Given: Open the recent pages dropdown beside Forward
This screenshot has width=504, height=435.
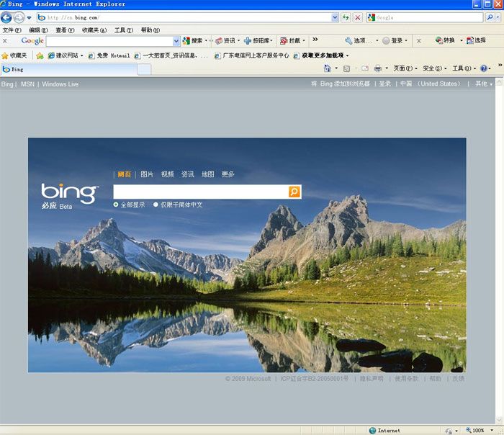Looking at the screenshot, I should 30,18.
